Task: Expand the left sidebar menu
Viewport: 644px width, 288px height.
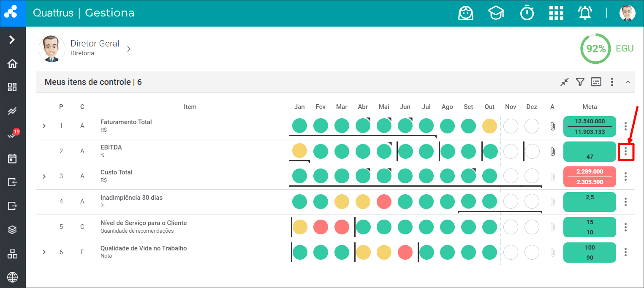Action: 12,40
